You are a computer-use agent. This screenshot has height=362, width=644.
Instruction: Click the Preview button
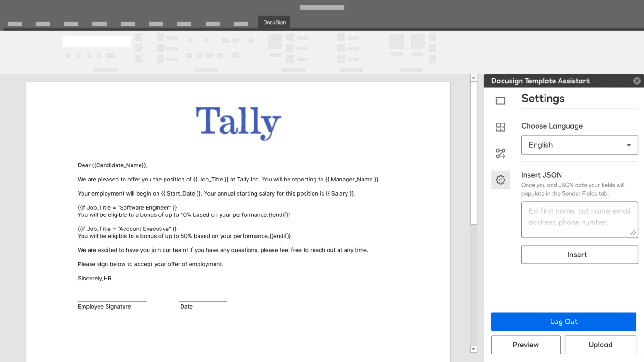point(526,345)
